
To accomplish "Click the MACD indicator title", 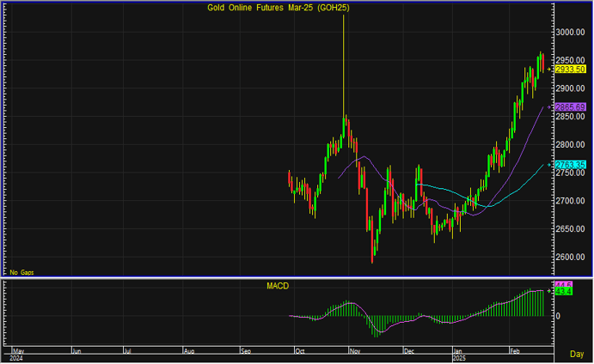I will point(278,286).
